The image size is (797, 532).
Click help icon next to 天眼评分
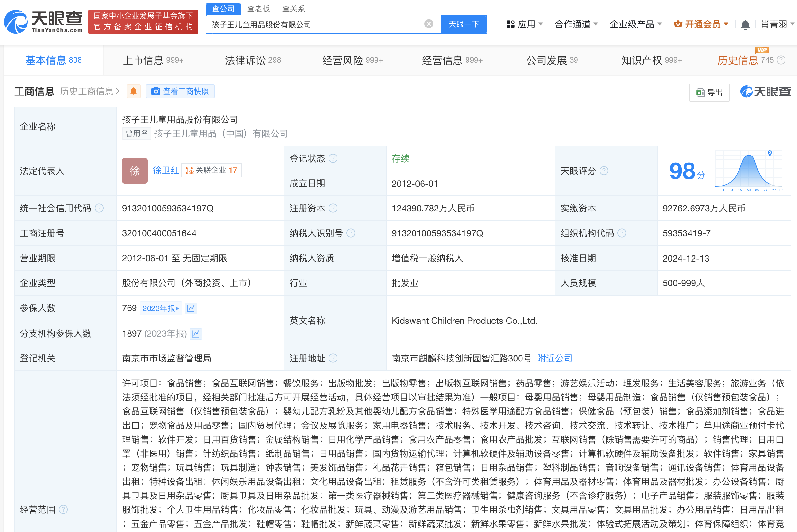click(x=604, y=171)
